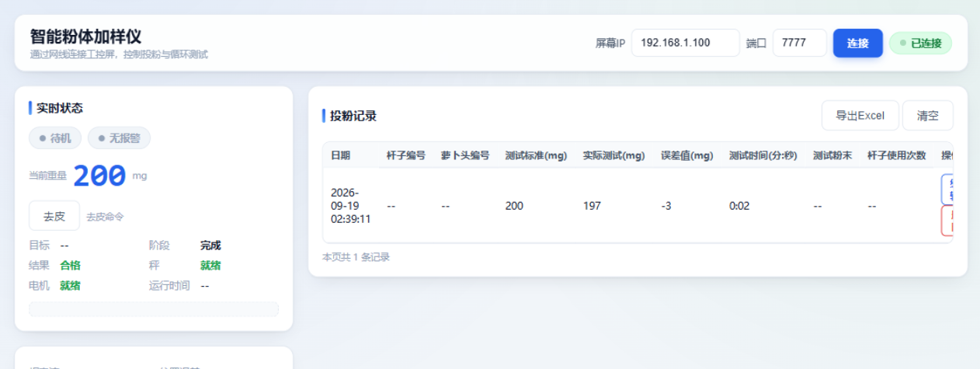Click the 去皮命令 text
The width and height of the screenshot is (980, 369).
[105, 217]
